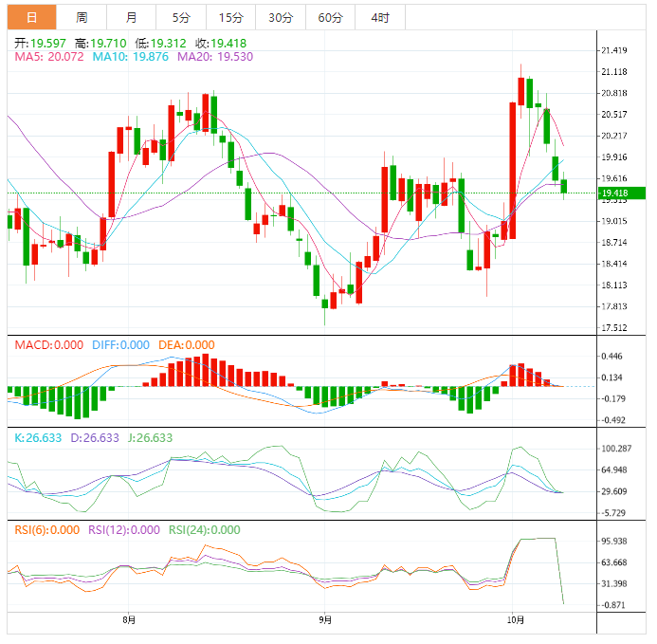Click the RSI(24):0.000 label
Screen dimensions: 657x644
[205, 530]
